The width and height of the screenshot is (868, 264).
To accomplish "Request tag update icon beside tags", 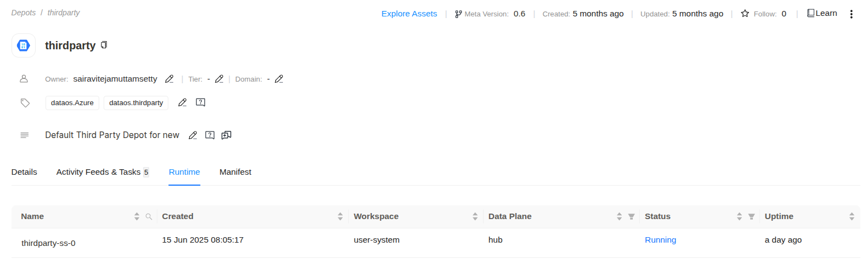I will pyautogui.click(x=201, y=102).
